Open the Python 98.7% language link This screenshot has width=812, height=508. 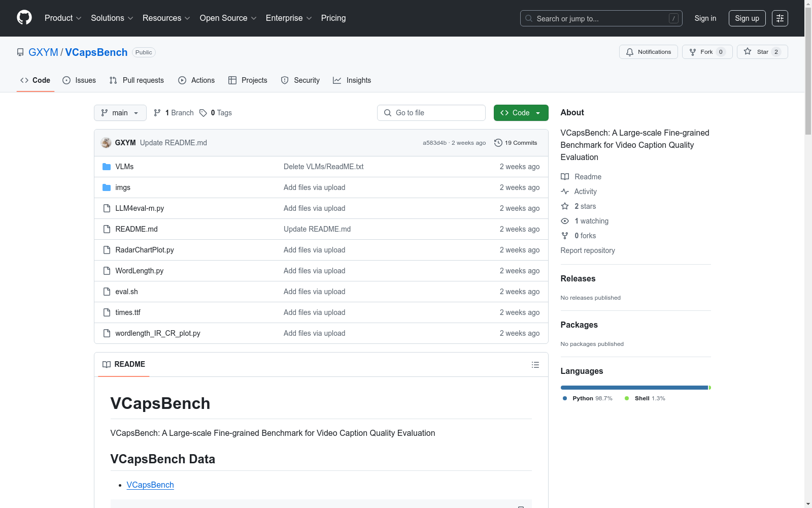pyautogui.click(x=587, y=398)
